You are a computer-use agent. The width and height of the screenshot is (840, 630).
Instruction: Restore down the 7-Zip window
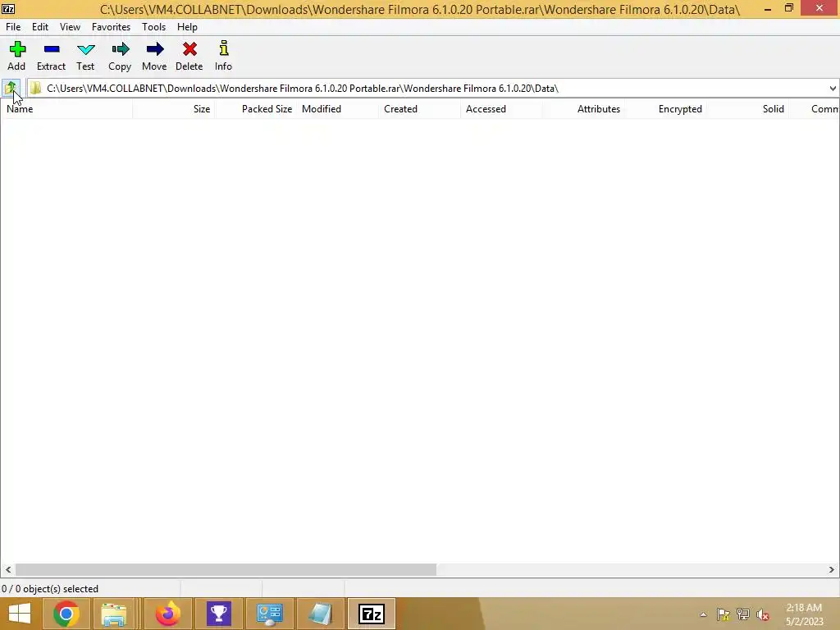coord(788,8)
